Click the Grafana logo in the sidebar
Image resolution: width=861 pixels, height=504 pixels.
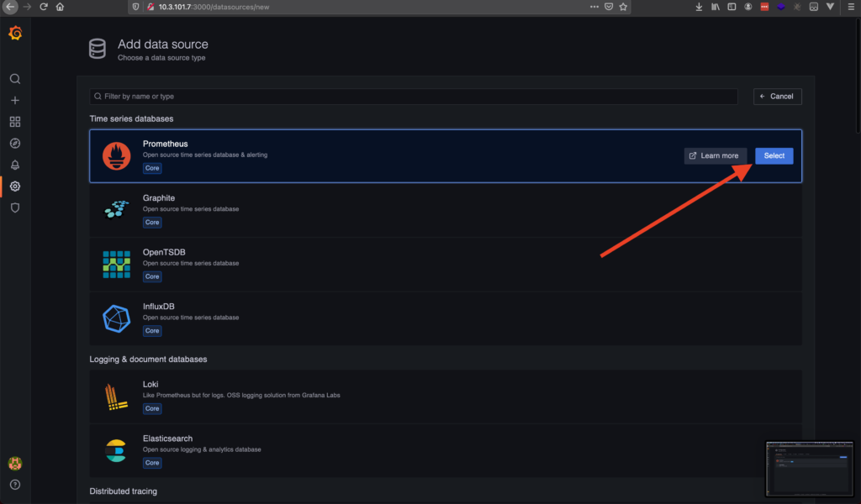click(x=15, y=33)
